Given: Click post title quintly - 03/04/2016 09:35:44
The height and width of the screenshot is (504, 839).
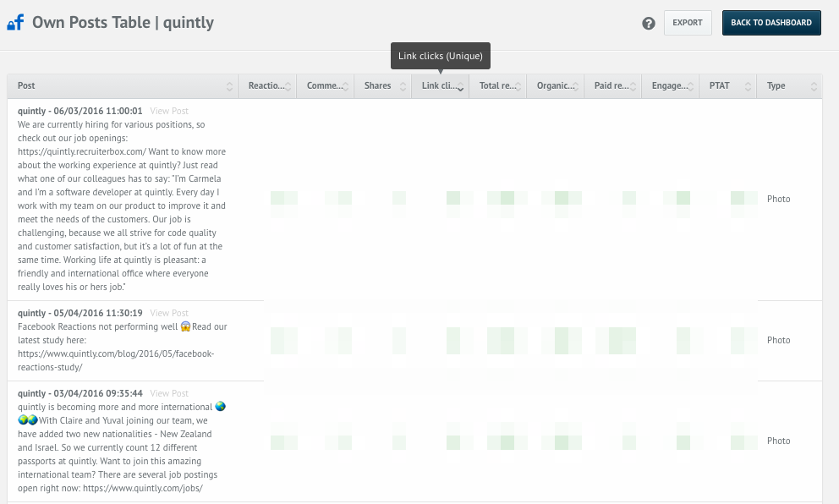Looking at the screenshot, I should pyautogui.click(x=80, y=393).
